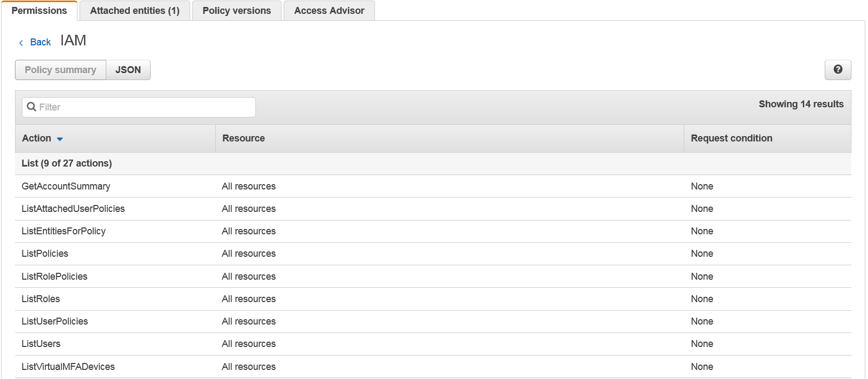
Task: Click the magnifier icon in filter box
Action: coord(32,107)
